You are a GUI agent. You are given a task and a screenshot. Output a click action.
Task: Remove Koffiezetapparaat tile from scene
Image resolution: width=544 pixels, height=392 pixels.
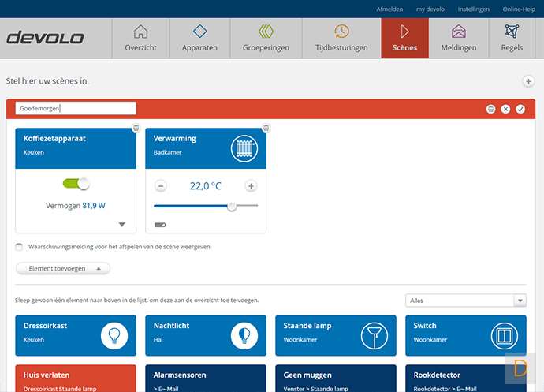(x=136, y=128)
